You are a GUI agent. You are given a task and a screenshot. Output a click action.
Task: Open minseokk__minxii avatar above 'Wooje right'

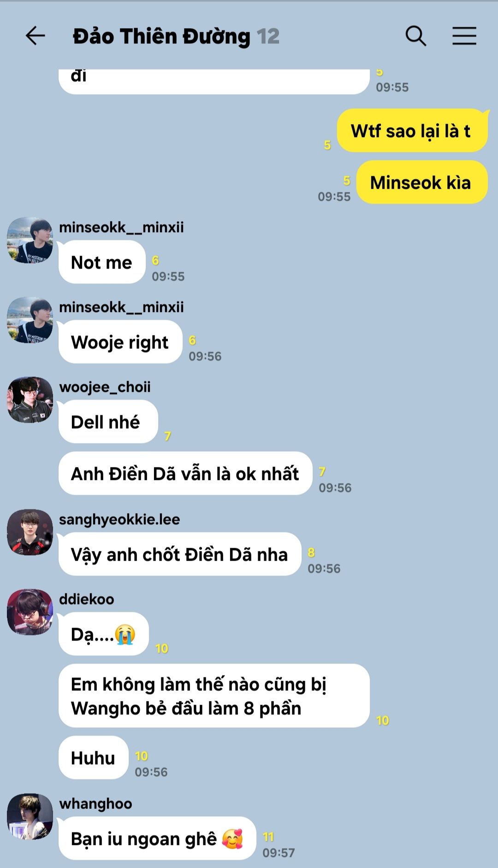pos(30,320)
